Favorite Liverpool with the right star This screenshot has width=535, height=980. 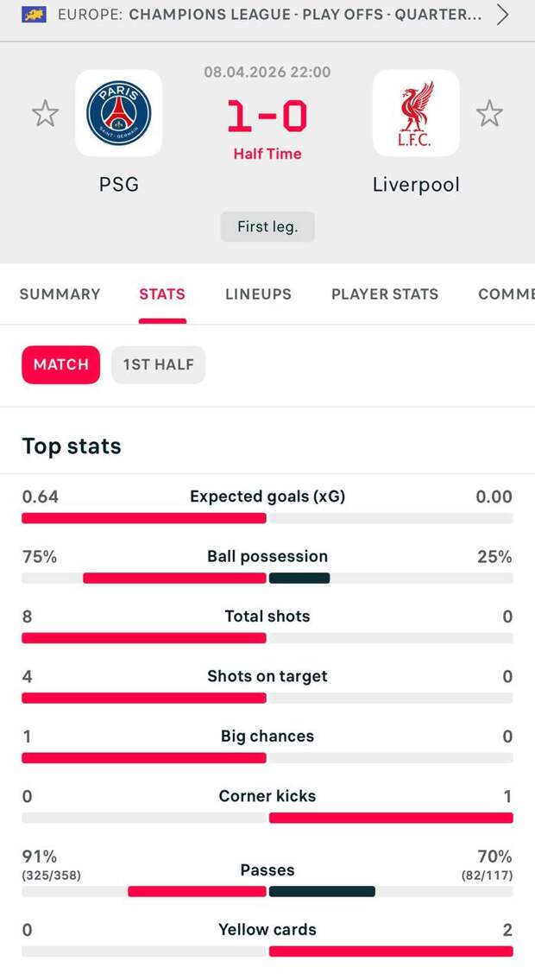[x=489, y=113]
